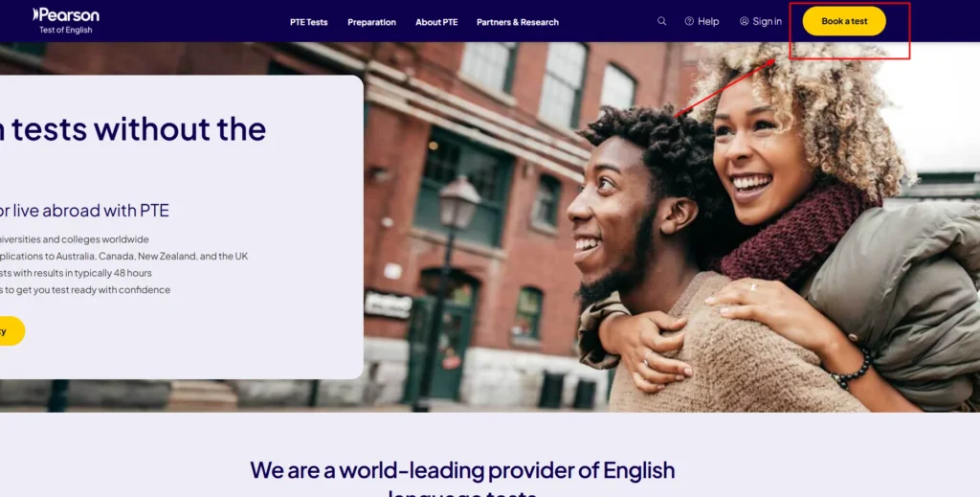
Task: Click the 'tests without the' hero heading
Action: click(133, 128)
